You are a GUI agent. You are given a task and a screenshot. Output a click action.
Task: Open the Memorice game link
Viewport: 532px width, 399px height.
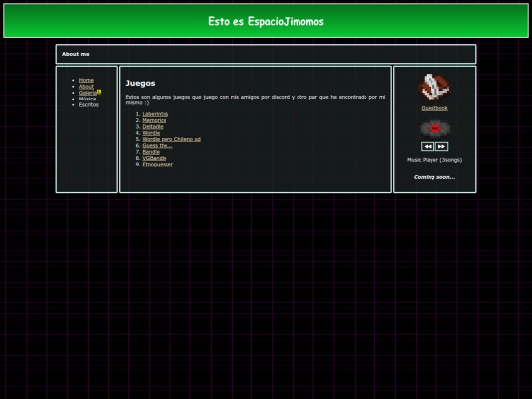tap(155, 120)
